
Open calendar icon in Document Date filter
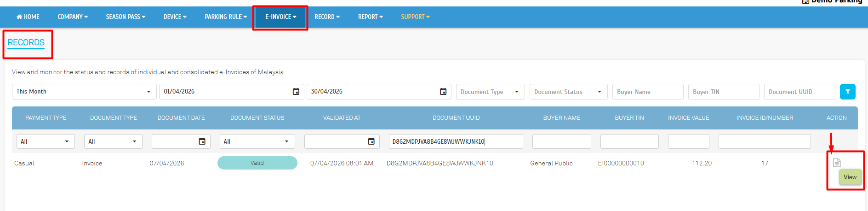(202, 141)
